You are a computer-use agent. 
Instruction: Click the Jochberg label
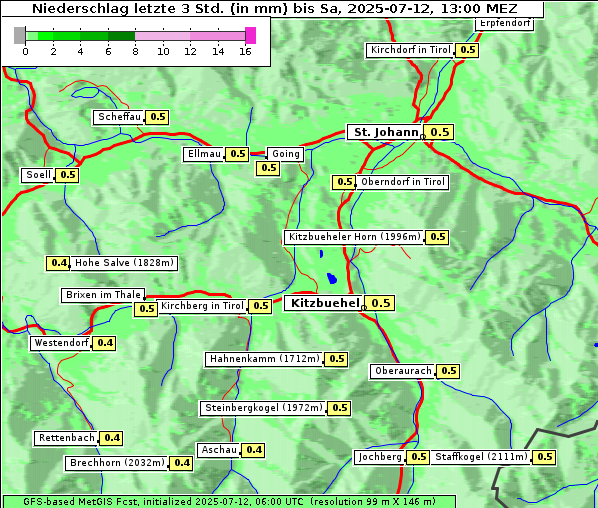pos(379,457)
